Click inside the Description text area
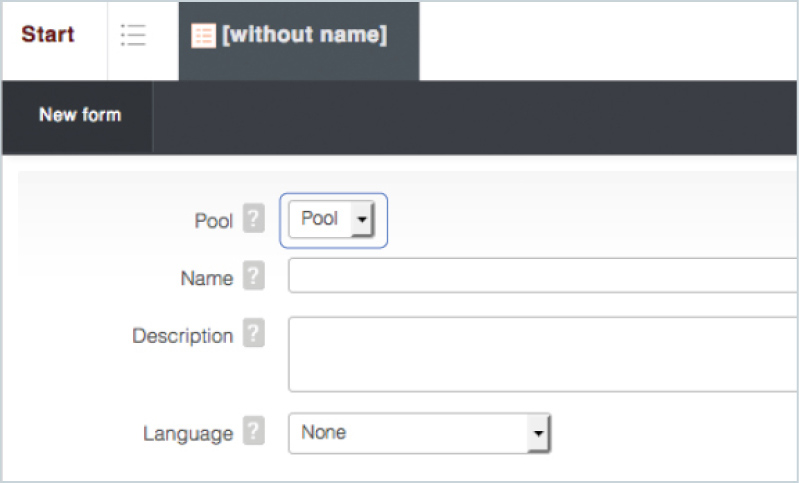This screenshot has width=799, height=483. click(540, 354)
